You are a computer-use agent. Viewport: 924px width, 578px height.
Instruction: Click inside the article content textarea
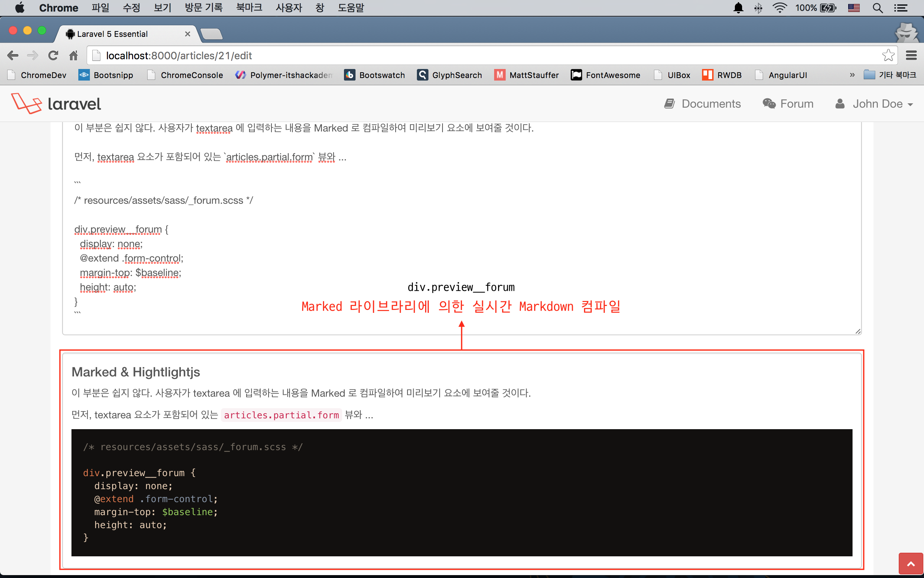462,228
